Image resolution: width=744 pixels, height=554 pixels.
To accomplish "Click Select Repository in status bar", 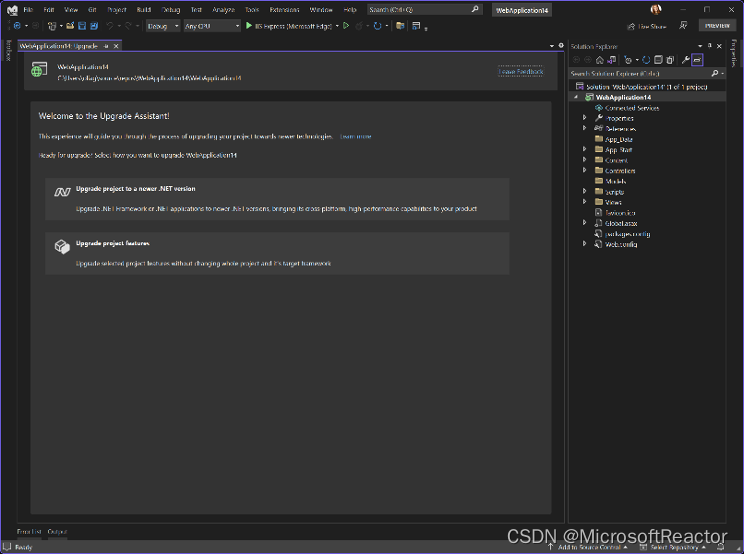I will tap(673, 547).
